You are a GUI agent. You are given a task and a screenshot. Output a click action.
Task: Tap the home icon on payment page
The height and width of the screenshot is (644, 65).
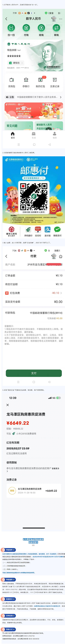pos(61,256)
